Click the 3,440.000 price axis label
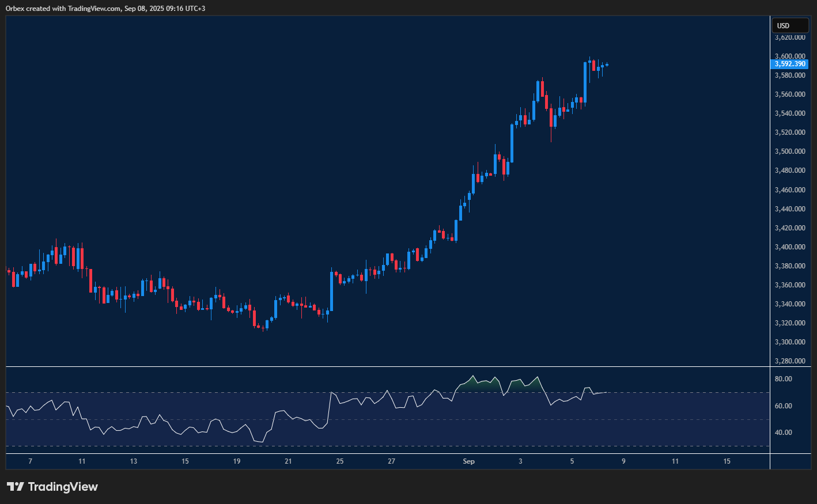 pyautogui.click(x=790, y=209)
